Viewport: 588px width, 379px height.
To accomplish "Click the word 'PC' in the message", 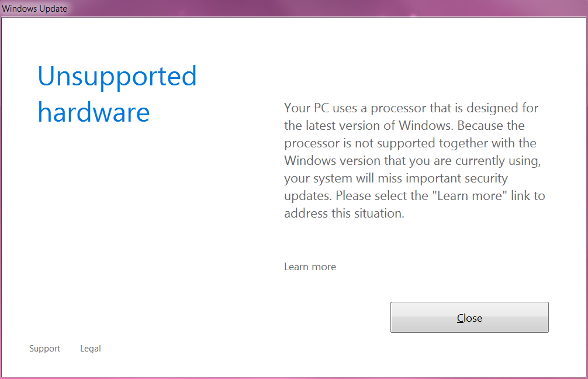I will pyautogui.click(x=321, y=108).
